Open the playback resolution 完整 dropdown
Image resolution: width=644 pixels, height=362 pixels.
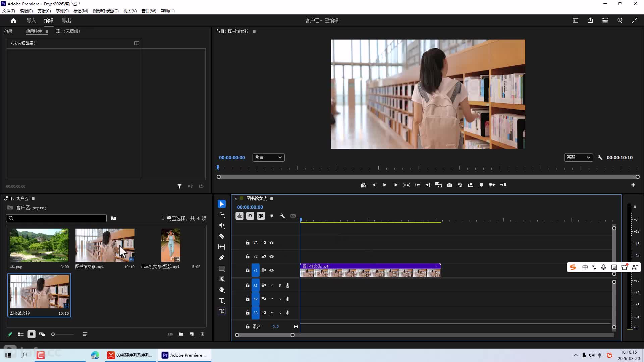[x=578, y=157]
